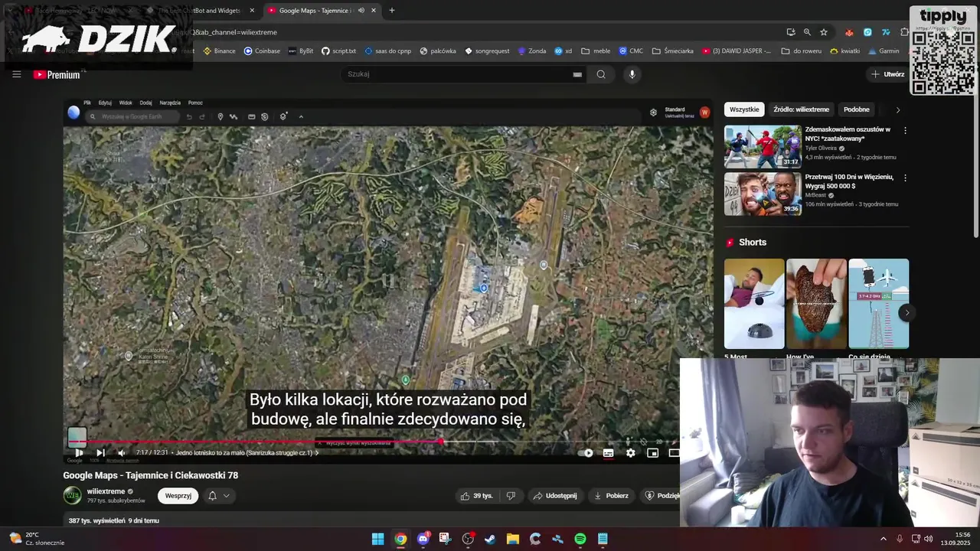Skip to next video button
This screenshot has width=980, height=551.
point(100,452)
